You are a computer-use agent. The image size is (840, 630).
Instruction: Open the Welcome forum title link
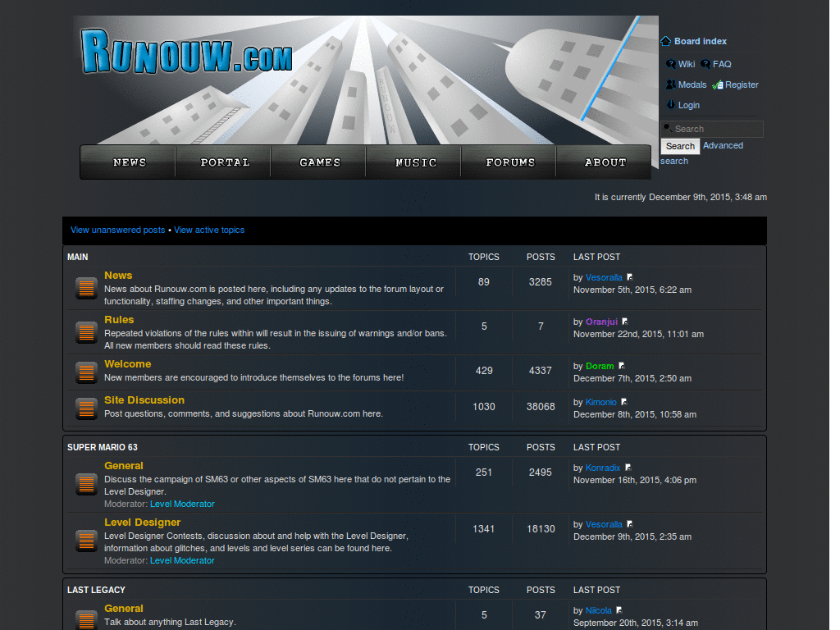[x=127, y=364]
